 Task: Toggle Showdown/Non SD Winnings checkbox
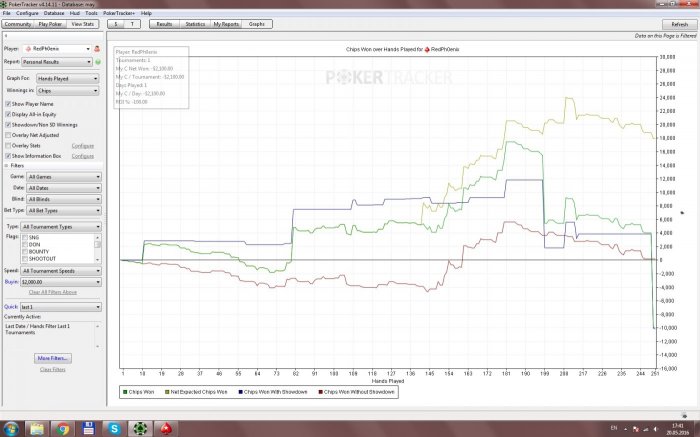click(x=8, y=125)
